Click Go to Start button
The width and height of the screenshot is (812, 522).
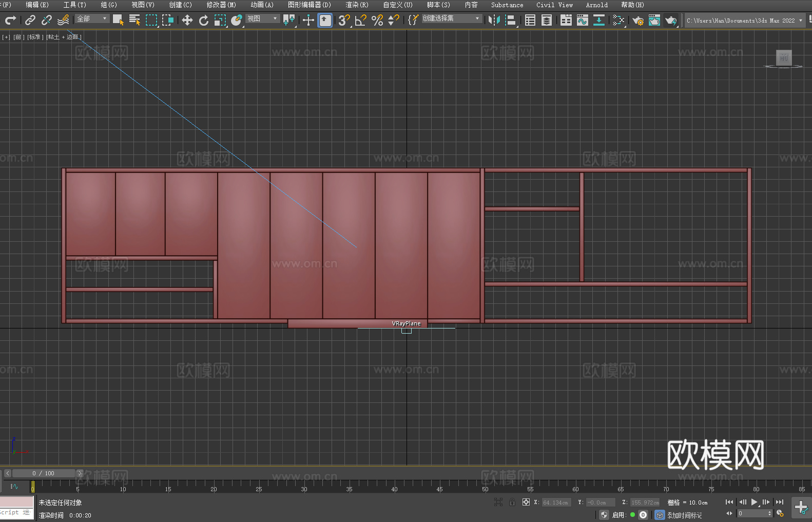pos(729,502)
